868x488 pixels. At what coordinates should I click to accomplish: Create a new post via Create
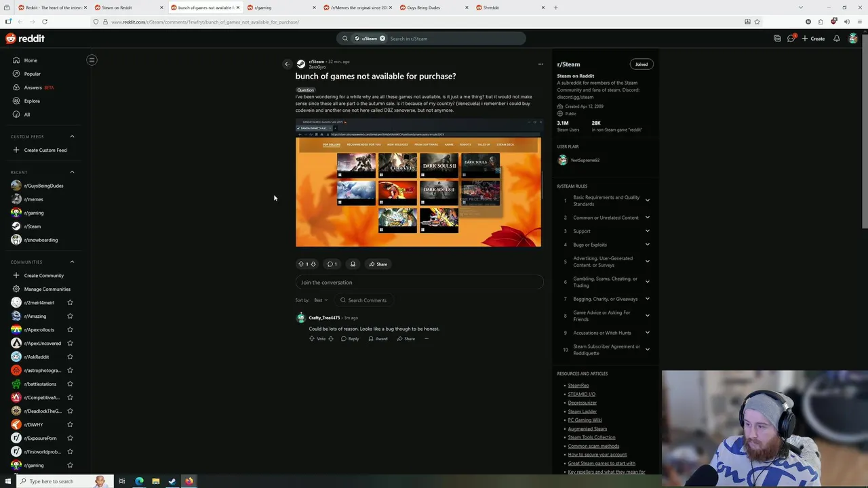[813, 39]
